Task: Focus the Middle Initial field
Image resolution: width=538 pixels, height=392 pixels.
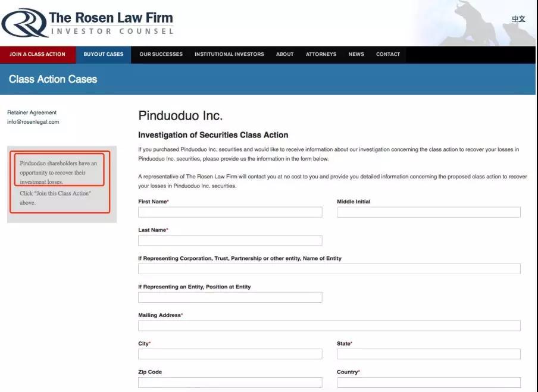Action: click(x=428, y=212)
